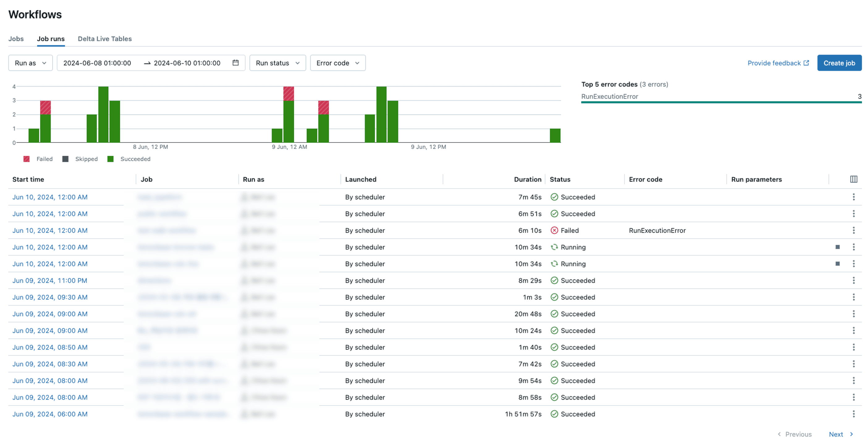Open the date range calendar picker icon
Viewport: 868px width, 442px height.
click(x=235, y=63)
